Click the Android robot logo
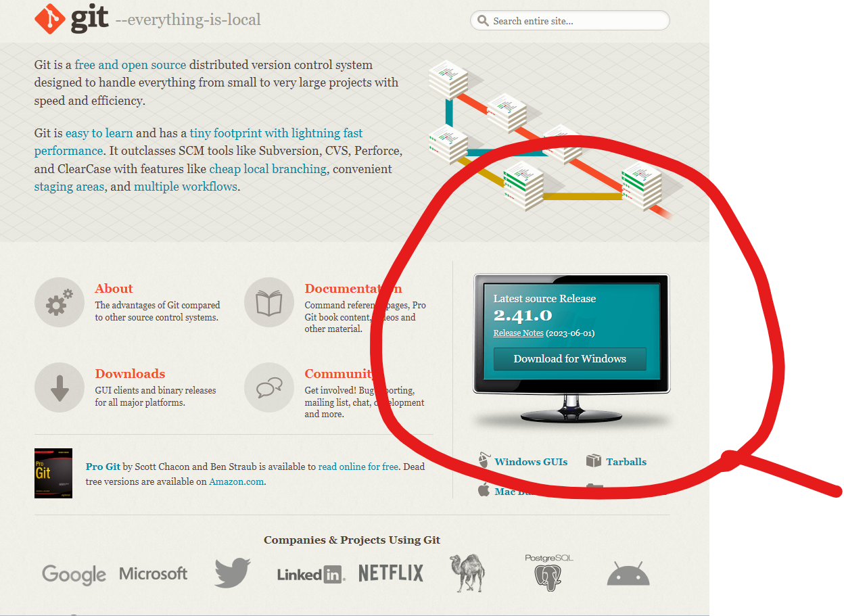Image resolution: width=844 pixels, height=616 pixels. click(x=628, y=573)
